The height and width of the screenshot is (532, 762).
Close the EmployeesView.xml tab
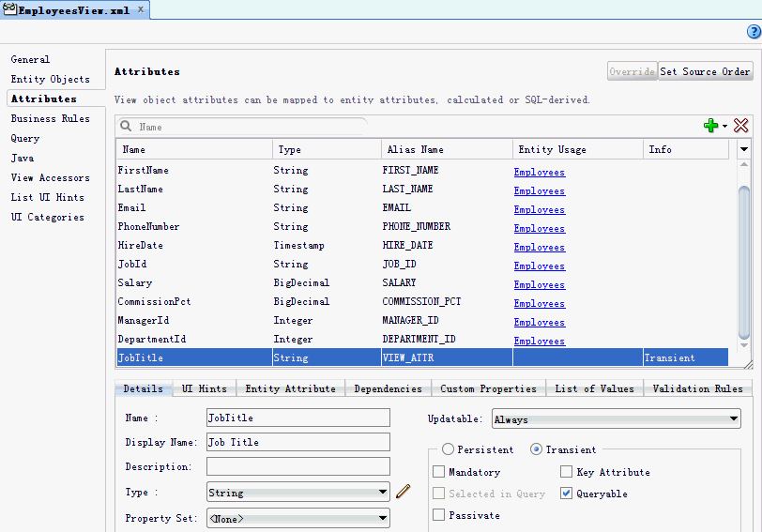[140, 9]
